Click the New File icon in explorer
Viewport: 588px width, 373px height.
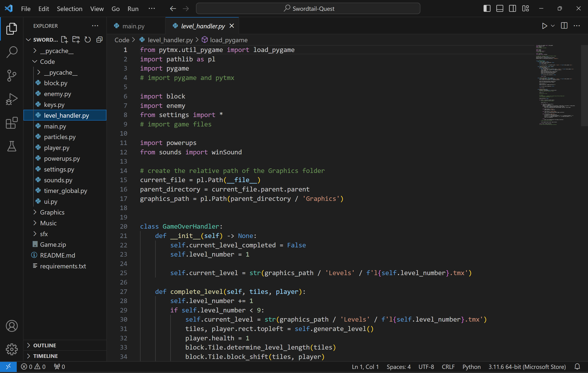click(x=64, y=40)
